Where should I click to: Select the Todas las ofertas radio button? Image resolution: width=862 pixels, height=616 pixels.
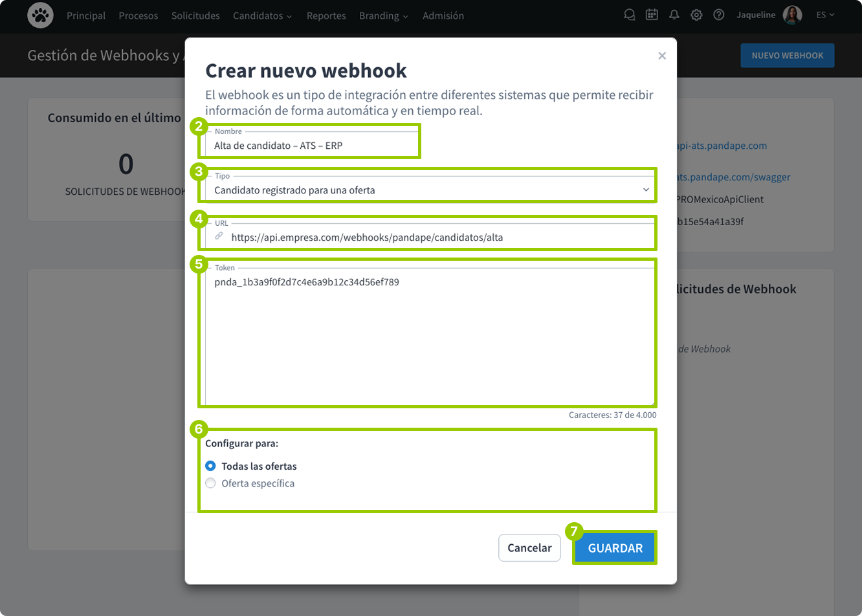point(210,466)
